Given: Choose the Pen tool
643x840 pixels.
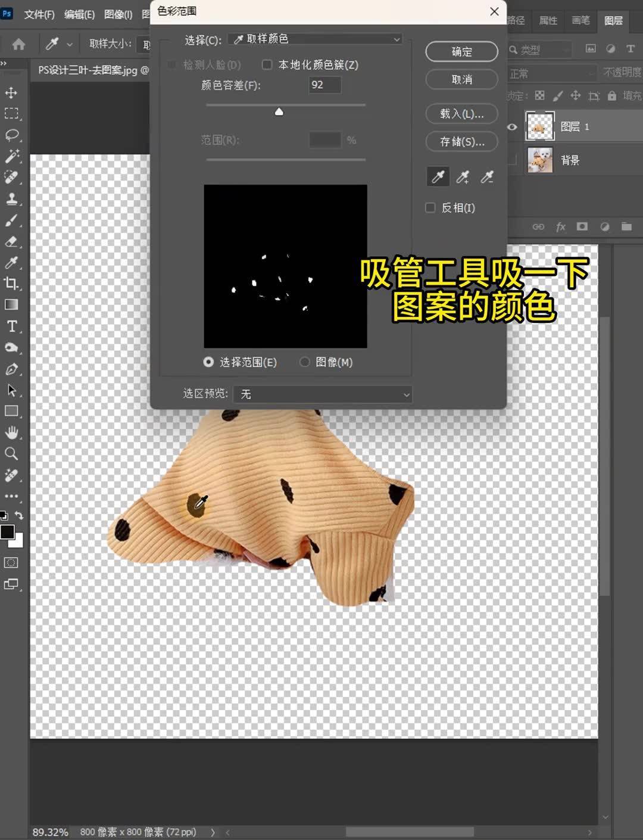Looking at the screenshot, I should coord(12,369).
